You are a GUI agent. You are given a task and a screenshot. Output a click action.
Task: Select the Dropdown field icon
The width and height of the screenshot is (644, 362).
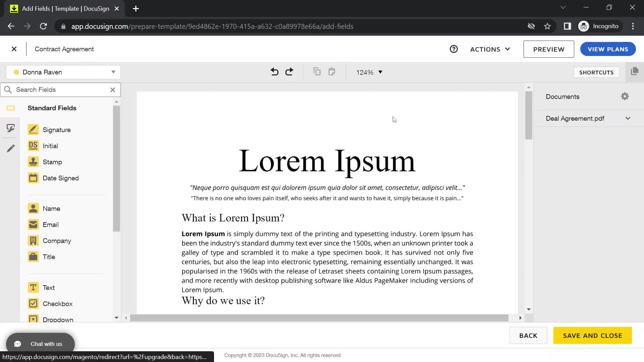(33, 318)
